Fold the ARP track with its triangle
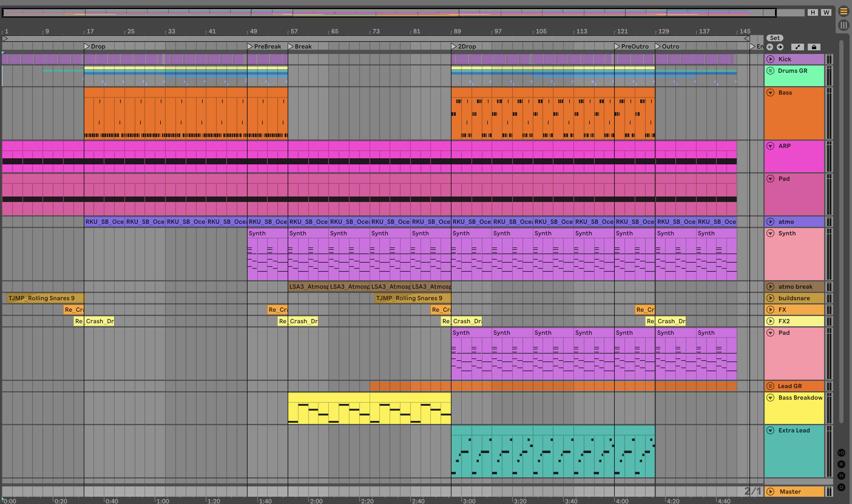 click(770, 146)
